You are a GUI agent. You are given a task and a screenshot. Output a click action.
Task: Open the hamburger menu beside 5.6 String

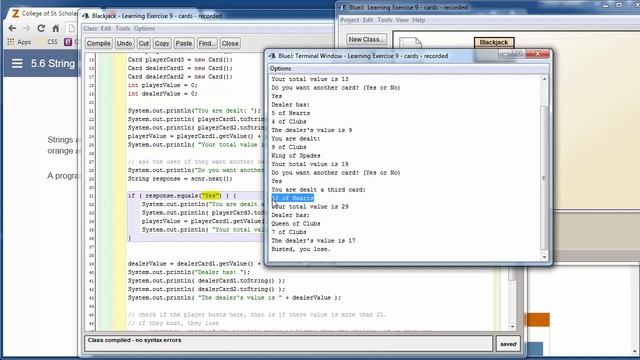pyautogui.click(x=17, y=64)
